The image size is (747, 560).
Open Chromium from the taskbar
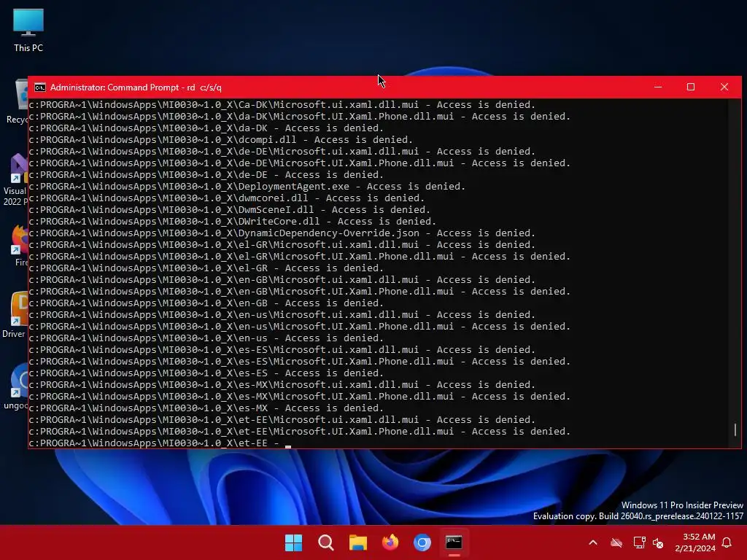coord(422,542)
